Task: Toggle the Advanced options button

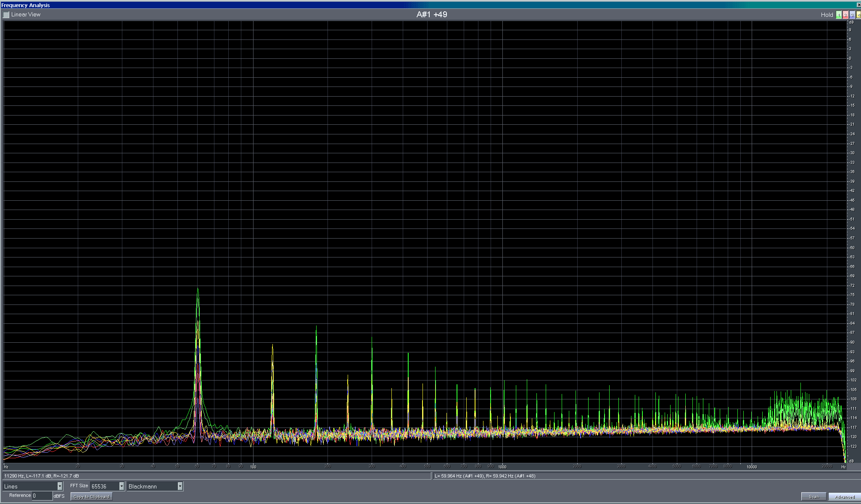Action: (x=844, y=496)
